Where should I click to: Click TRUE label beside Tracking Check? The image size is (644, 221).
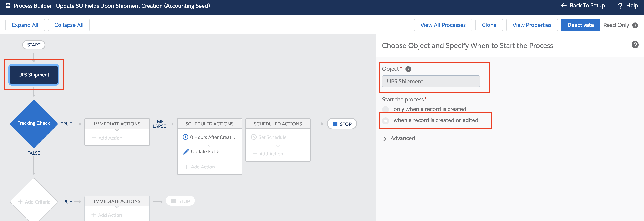point(66,124)
